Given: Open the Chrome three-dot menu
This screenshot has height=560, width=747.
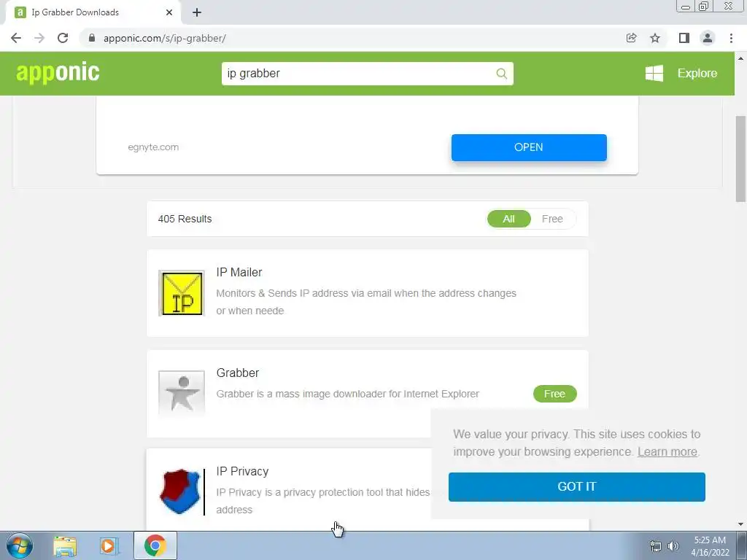Looking at the screenshot, I should [x=731, y=38].
